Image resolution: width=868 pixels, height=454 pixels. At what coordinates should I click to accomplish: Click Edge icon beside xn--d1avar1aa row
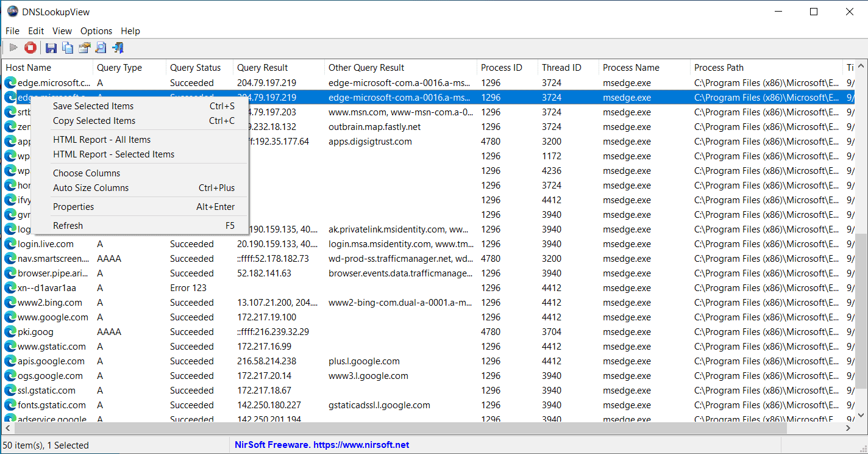pyautogui.click(x=10, y=288)
